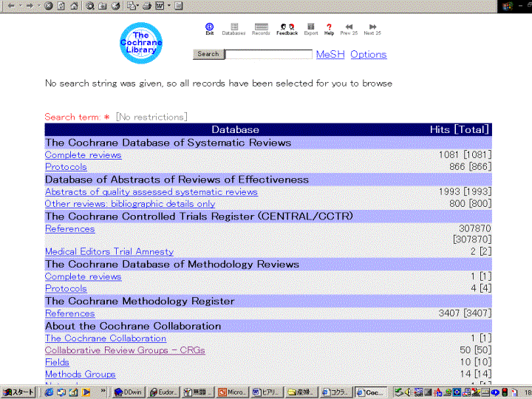Go to browser Home page icon

74,6
